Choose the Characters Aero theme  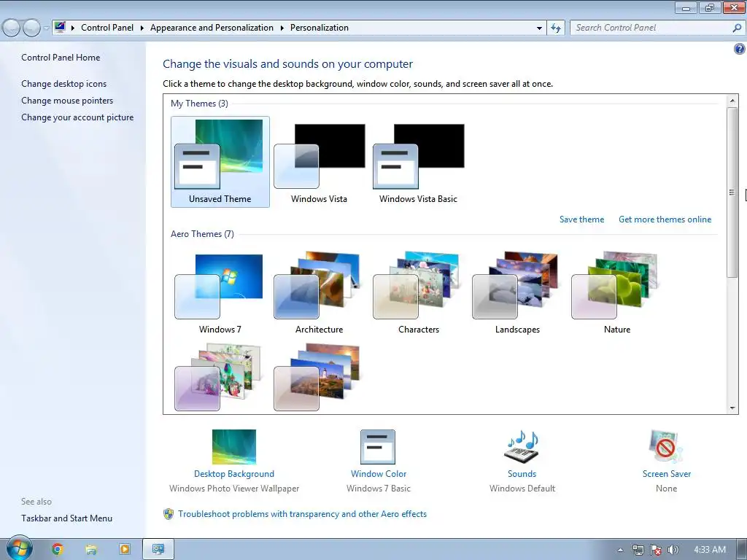(418, 293)
